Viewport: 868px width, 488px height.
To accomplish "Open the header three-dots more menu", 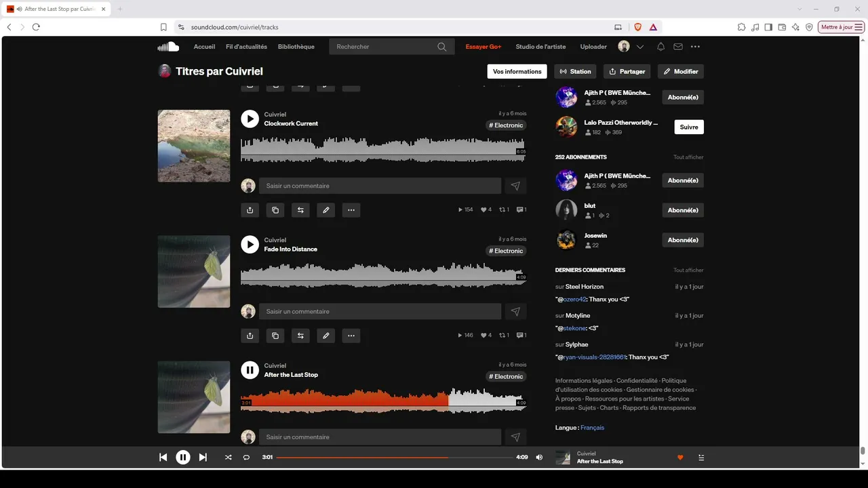I will [x=695, y=47].
